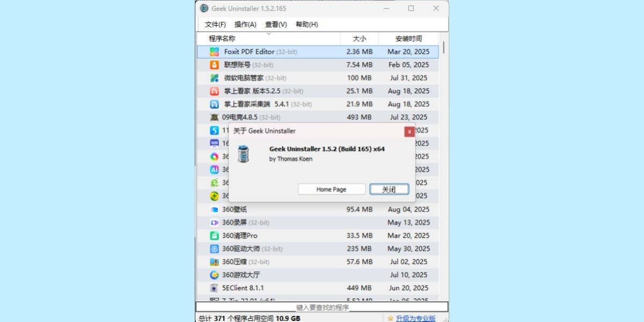
Task: Click the 微软电脑管家 icon
Action: pyautogui.click(x=214, y=78)
